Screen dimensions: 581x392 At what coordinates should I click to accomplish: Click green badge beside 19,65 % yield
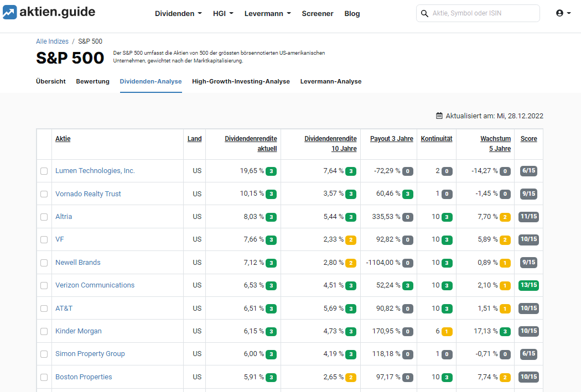pyautogui.click(x=271, y=171)
